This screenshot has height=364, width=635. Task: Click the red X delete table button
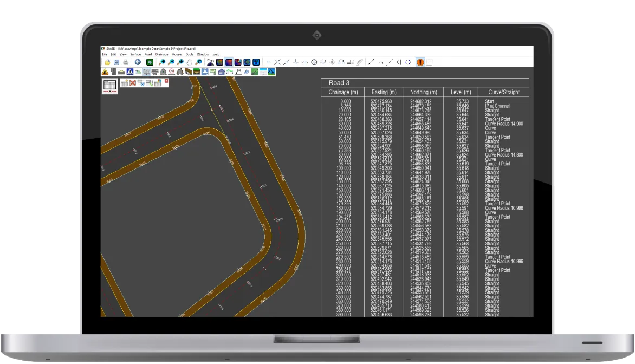coord(132,83)
